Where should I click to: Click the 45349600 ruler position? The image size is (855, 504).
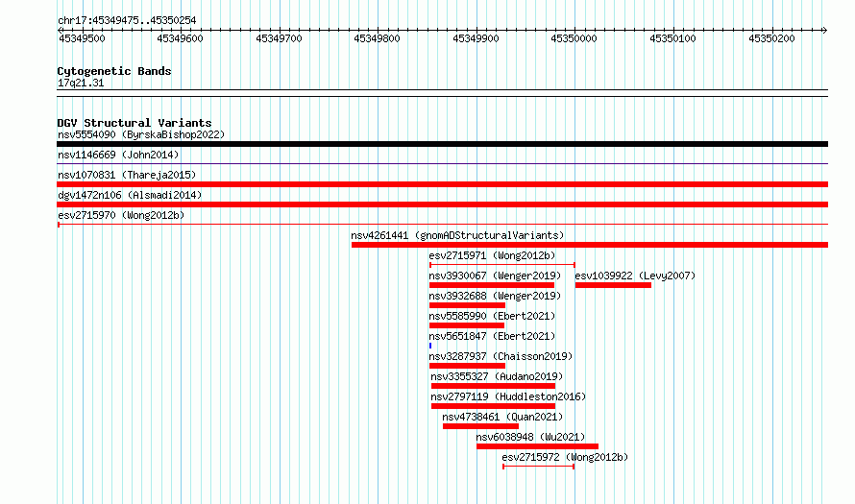(x=180, y=38)
